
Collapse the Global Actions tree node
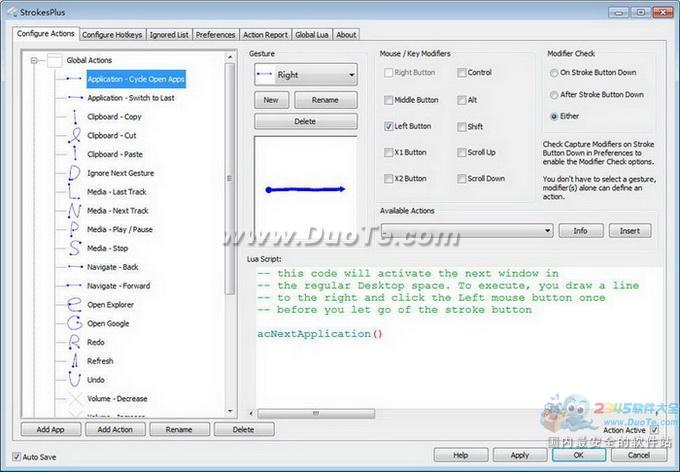(x=34, y=60)
